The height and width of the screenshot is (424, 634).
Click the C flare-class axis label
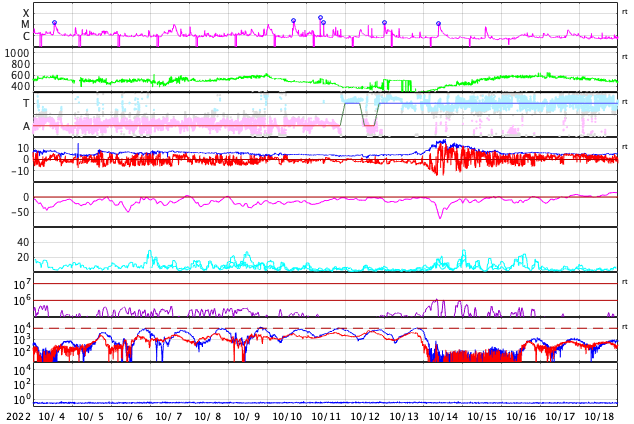pos(26,36)
